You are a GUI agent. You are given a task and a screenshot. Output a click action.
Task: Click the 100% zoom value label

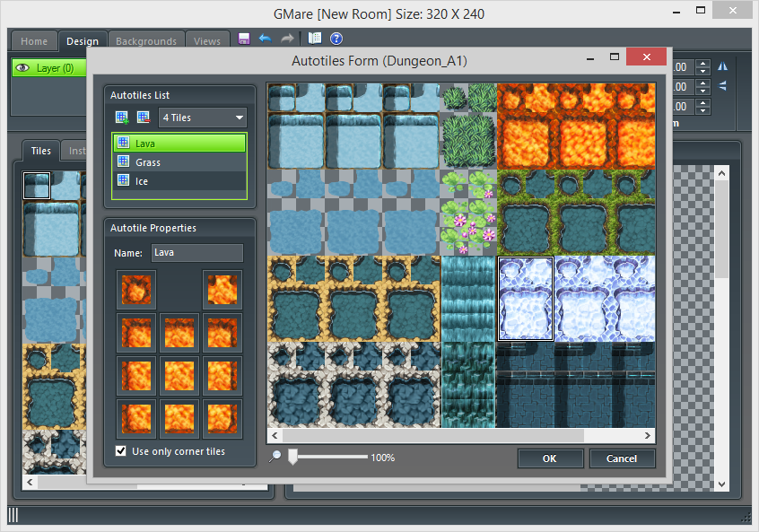click(x=383, y=458)
